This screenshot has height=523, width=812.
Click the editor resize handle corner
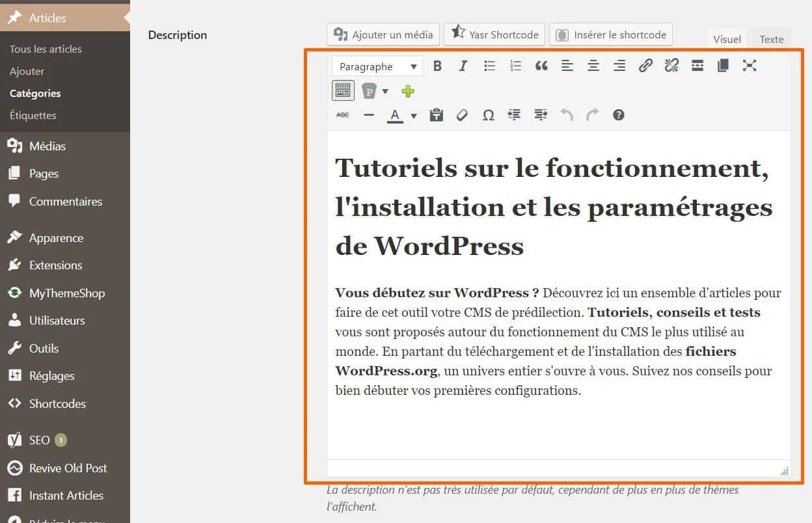[785, 471]
